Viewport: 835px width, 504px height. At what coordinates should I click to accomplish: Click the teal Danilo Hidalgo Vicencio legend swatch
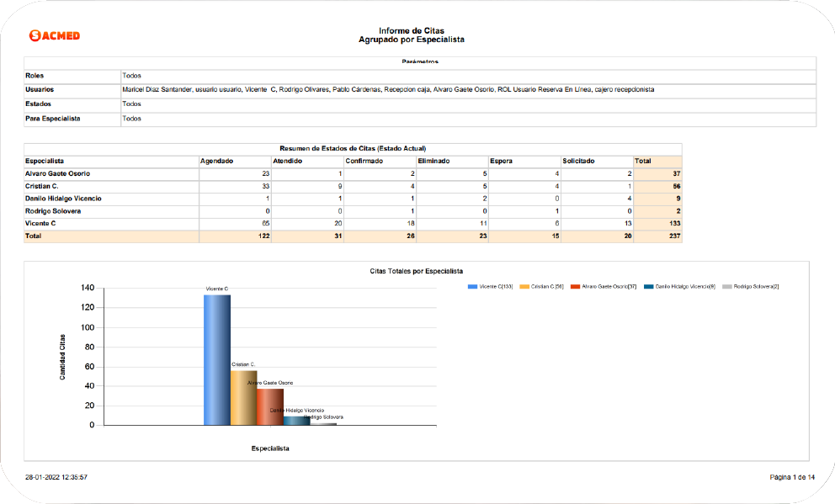pos(649,287)
